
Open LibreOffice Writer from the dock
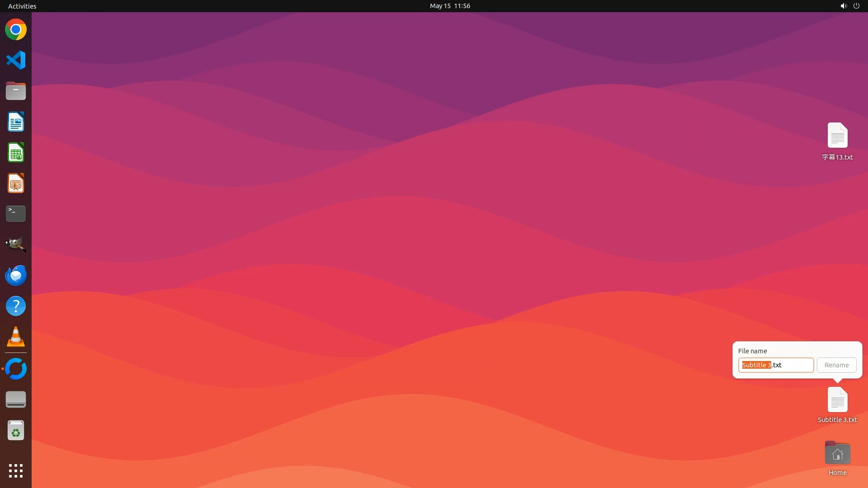click(16, 122)
